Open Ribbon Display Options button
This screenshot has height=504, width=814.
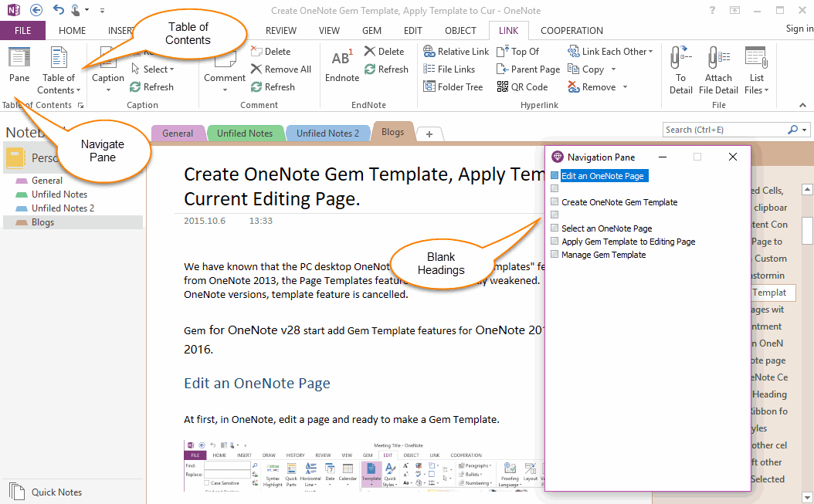[x=734, y=10]
